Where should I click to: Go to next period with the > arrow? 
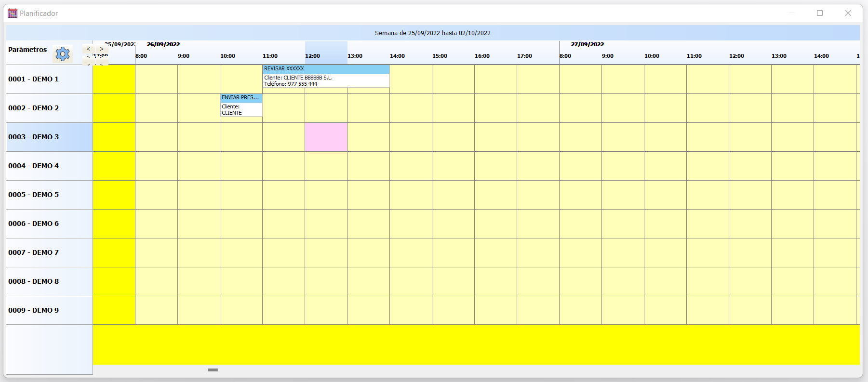coord(102,49)
